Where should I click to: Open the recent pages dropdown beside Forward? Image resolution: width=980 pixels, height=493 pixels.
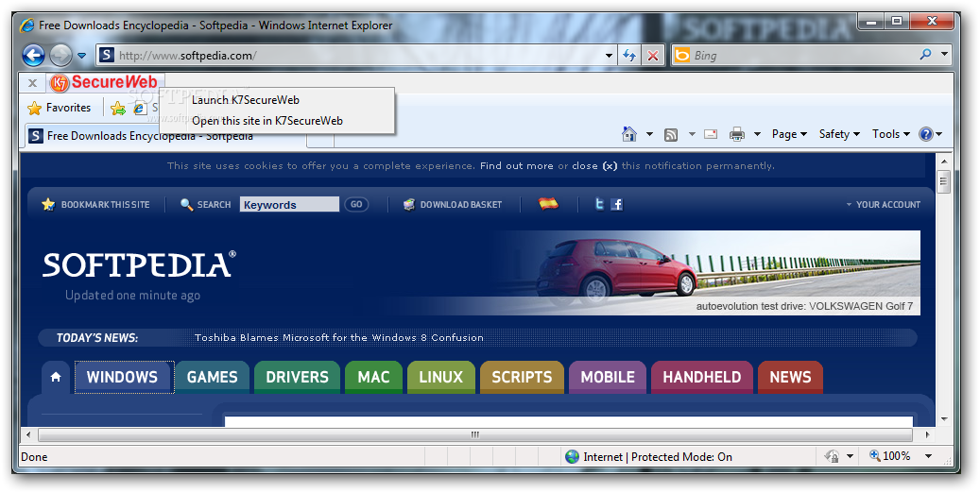coord(81,56)
